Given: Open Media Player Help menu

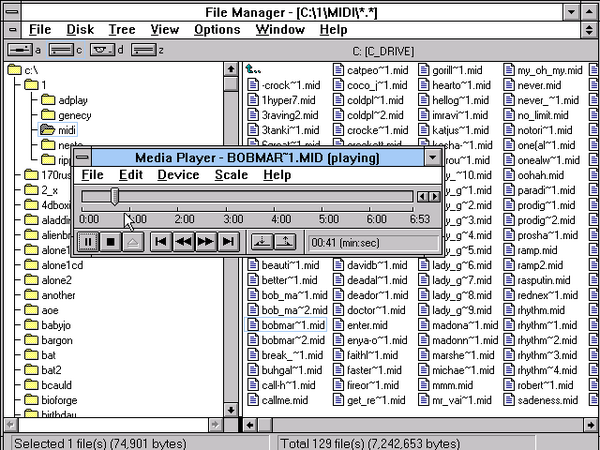Looking at the screenshot, I should [x=277, y=175].
